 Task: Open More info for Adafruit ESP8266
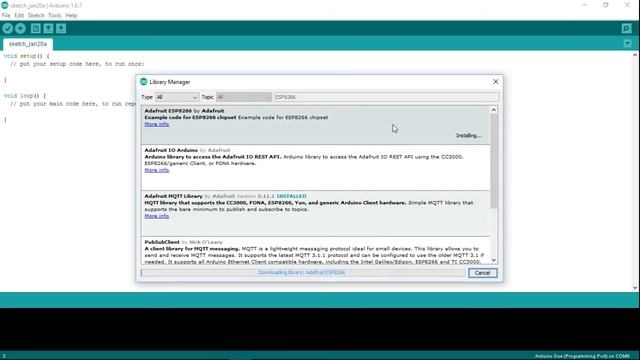(157, 124)
